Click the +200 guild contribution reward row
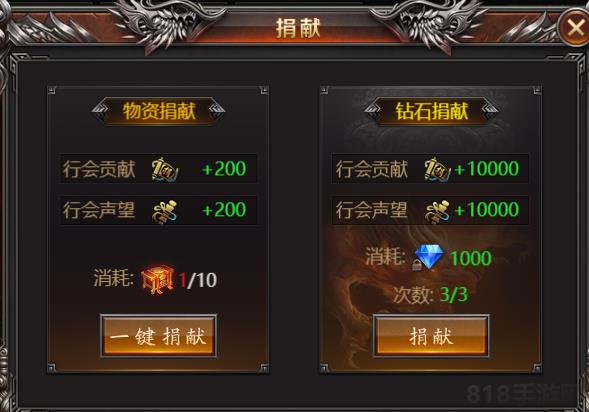Viewport: 589px width, 412px height. click(159, 169)
